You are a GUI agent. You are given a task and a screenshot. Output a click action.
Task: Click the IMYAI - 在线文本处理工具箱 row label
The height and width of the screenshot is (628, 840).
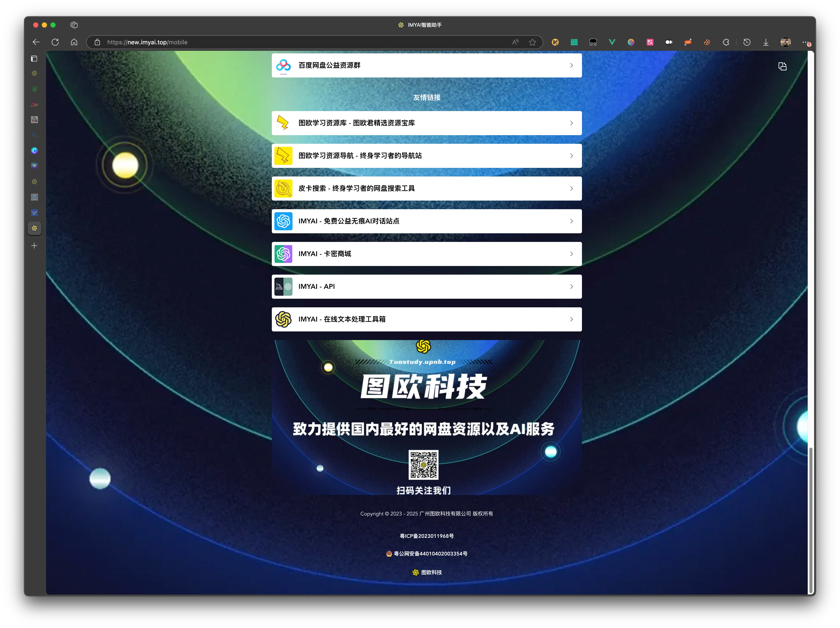[x=342, y=319]
